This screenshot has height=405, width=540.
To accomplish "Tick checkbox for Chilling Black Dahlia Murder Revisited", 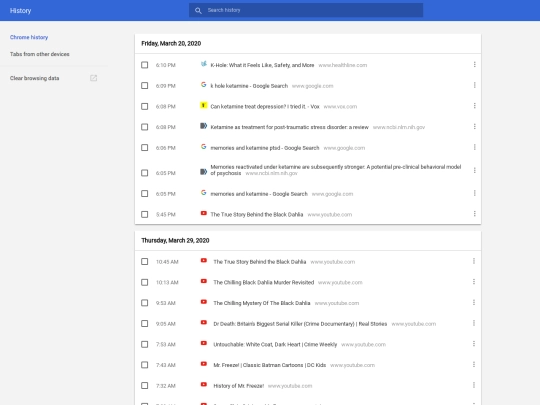I will pyautogui.click(x=145, y=282).
